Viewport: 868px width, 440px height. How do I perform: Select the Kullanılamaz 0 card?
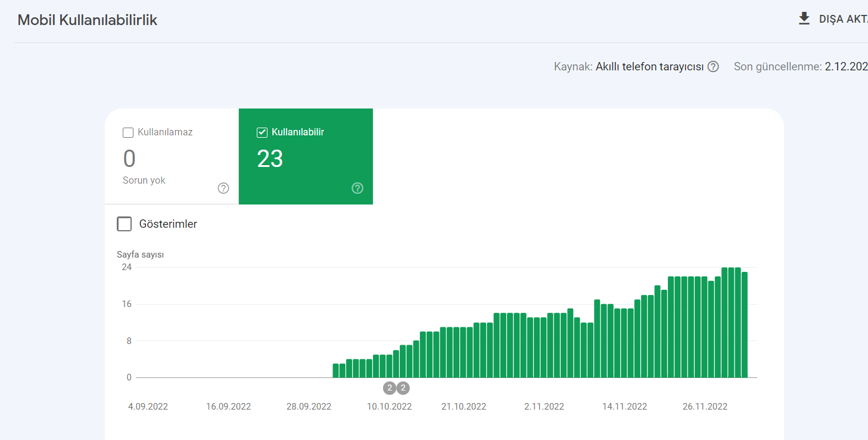(x=172, y=156)
